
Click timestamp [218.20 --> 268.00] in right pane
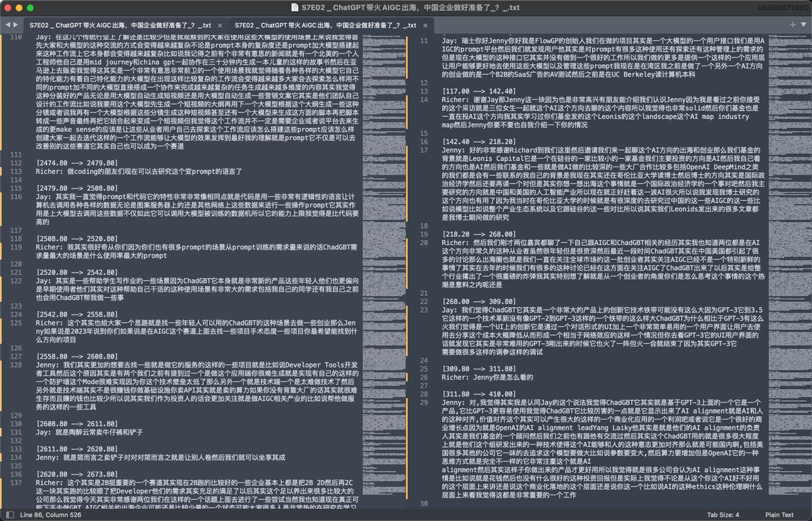tap(478, 233)
